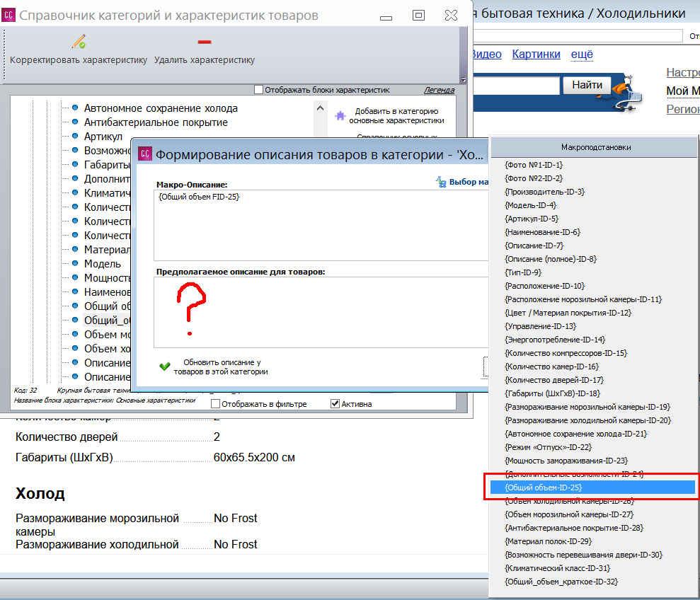The width and height of the screenshot is (700, 600).
Task: Click the browser search input field
Action: 516,86
